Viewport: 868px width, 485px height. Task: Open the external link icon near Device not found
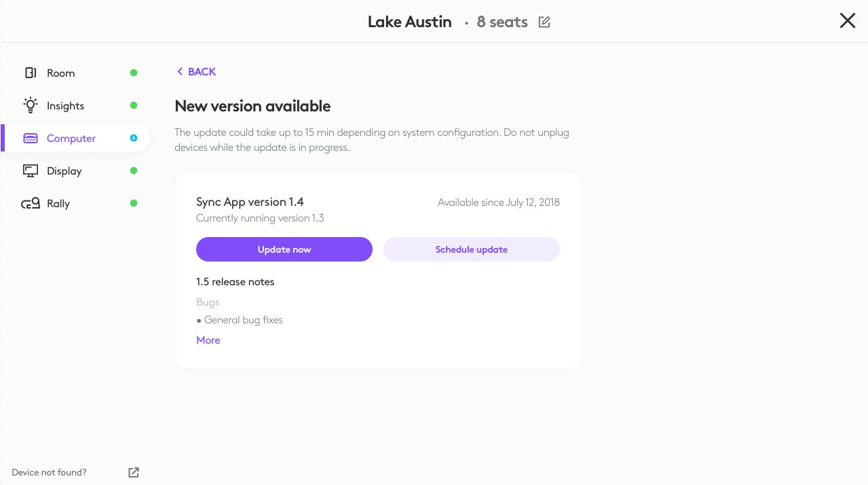[x=133, y=472]
